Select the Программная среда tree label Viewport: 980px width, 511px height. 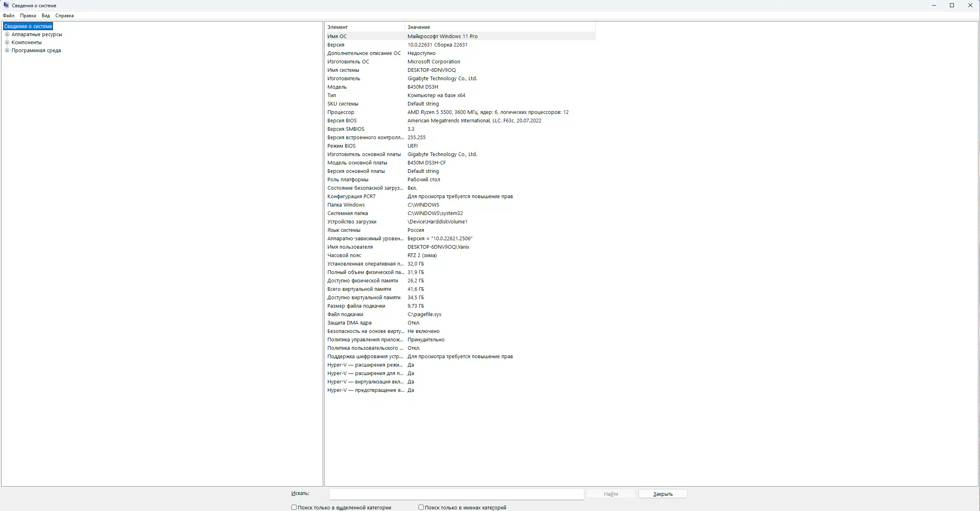click(x=36, y=50)
